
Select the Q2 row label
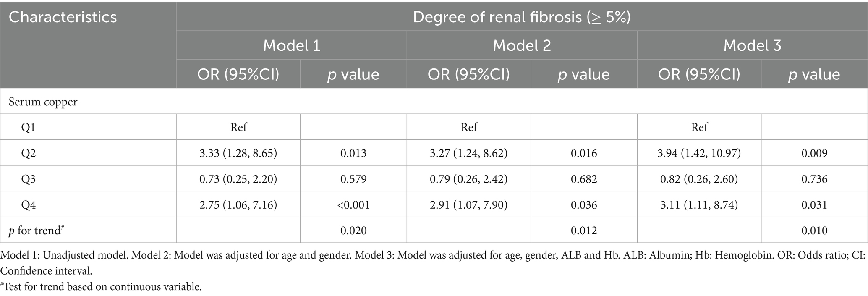pyautogui.click(x=29, y=153)
